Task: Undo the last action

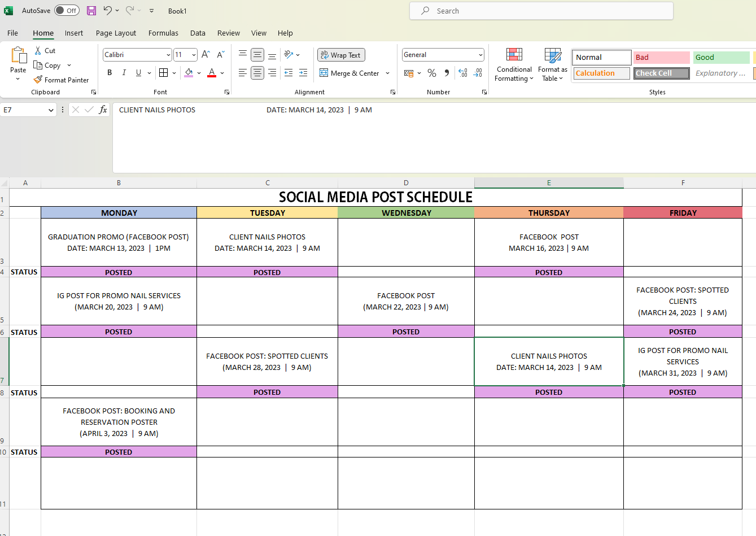Action: (x=107, y=11)
